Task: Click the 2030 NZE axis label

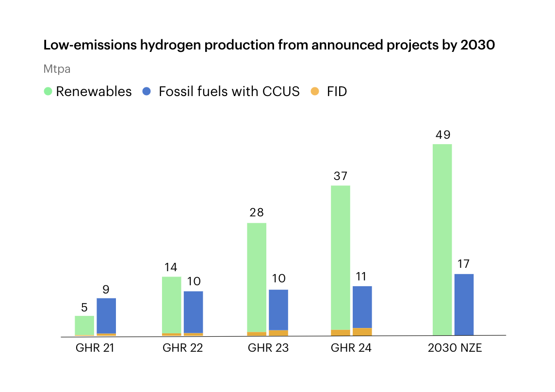Action: tap(455, 348)
